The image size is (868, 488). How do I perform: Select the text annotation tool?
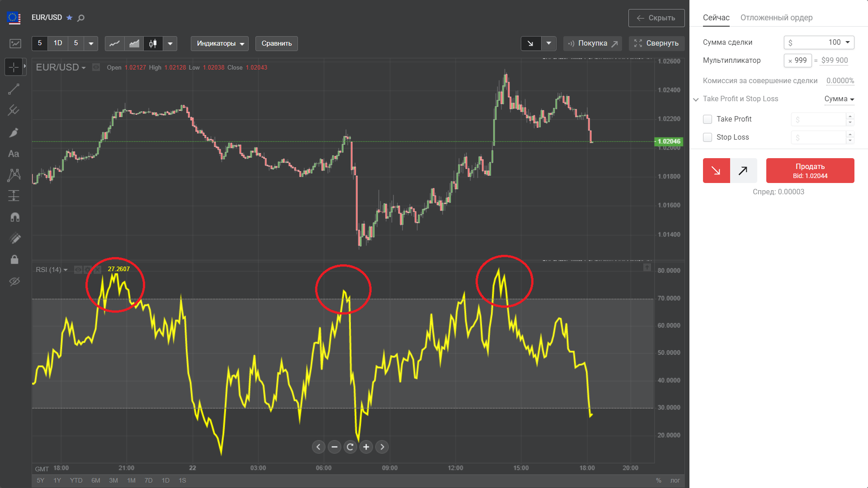(14, 154)
